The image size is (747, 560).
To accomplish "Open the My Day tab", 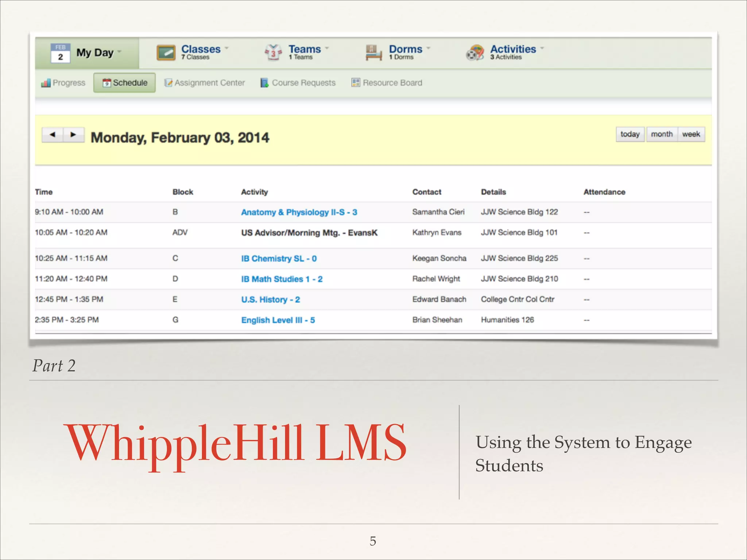I will point(87,53).
